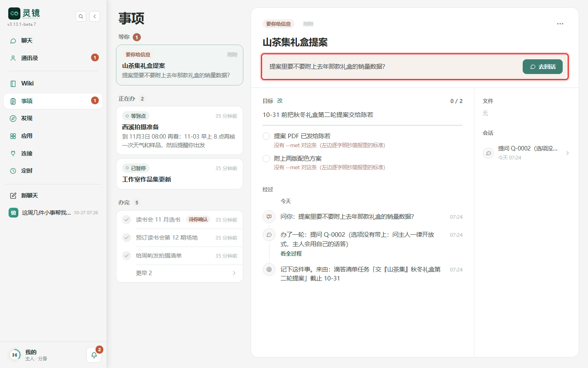Toggle the checkmark for 读书会 11 月选书
This screenshot has height=368, width=588.
(127, 220)
